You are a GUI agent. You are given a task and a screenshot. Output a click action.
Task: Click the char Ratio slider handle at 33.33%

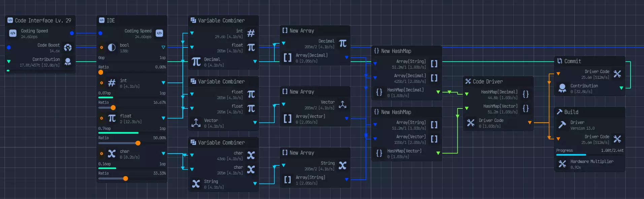[126, 178]
